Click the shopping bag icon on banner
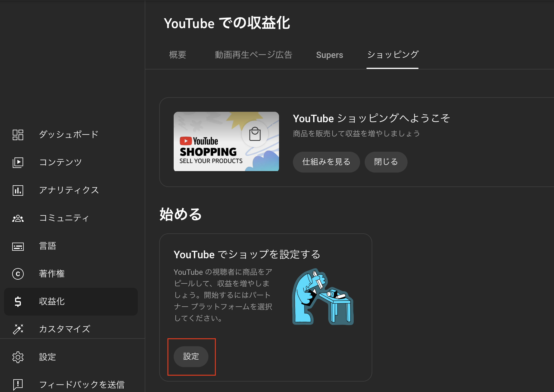 point(255,134)
